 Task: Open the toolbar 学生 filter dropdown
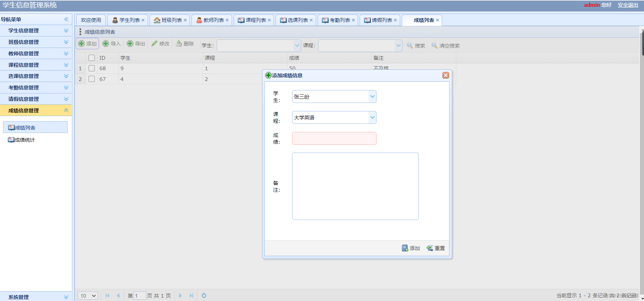pos(297,46)
